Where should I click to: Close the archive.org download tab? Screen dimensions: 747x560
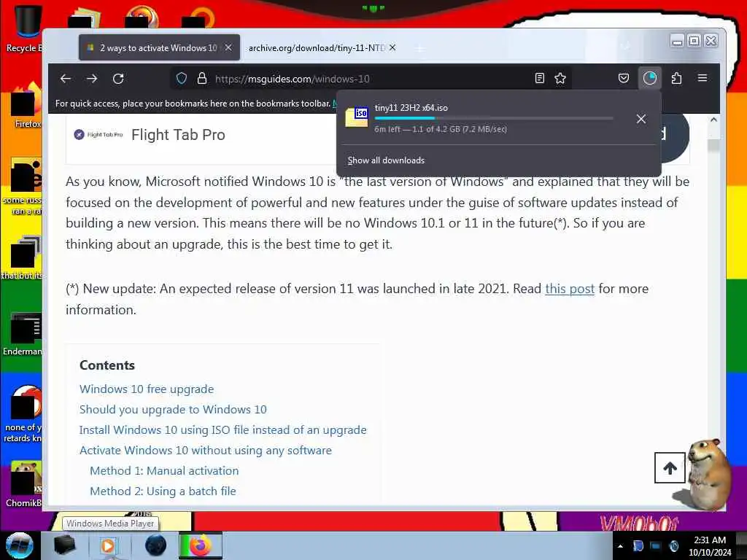point(392,47)
